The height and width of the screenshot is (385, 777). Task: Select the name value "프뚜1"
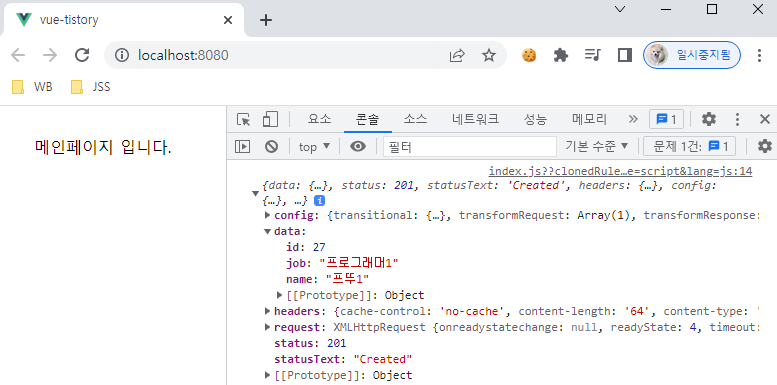click(x=348, y=279)
